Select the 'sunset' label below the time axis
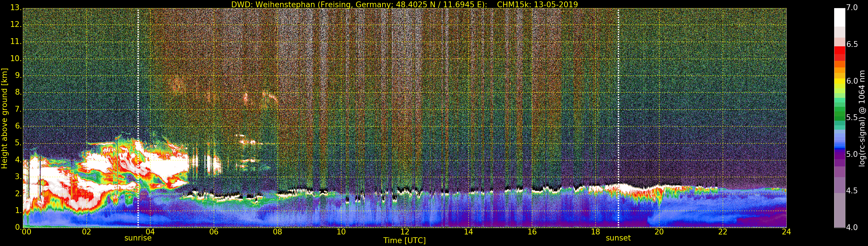The width and height of the screenshot is (868, 246). [618, 238]
